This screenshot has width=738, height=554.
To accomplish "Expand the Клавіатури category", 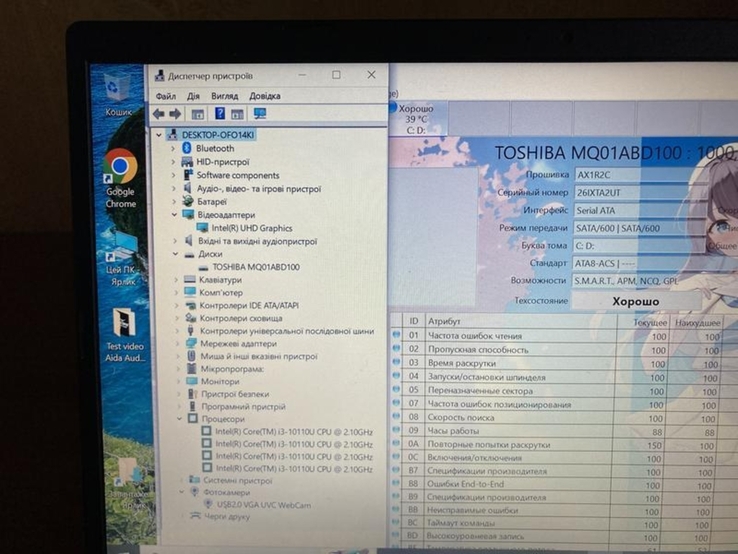I will 176,280.
